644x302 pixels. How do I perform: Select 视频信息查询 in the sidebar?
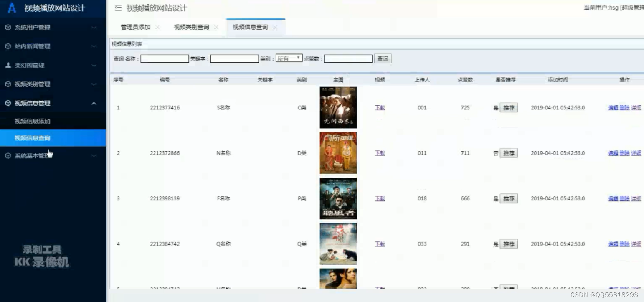[53, 138]
